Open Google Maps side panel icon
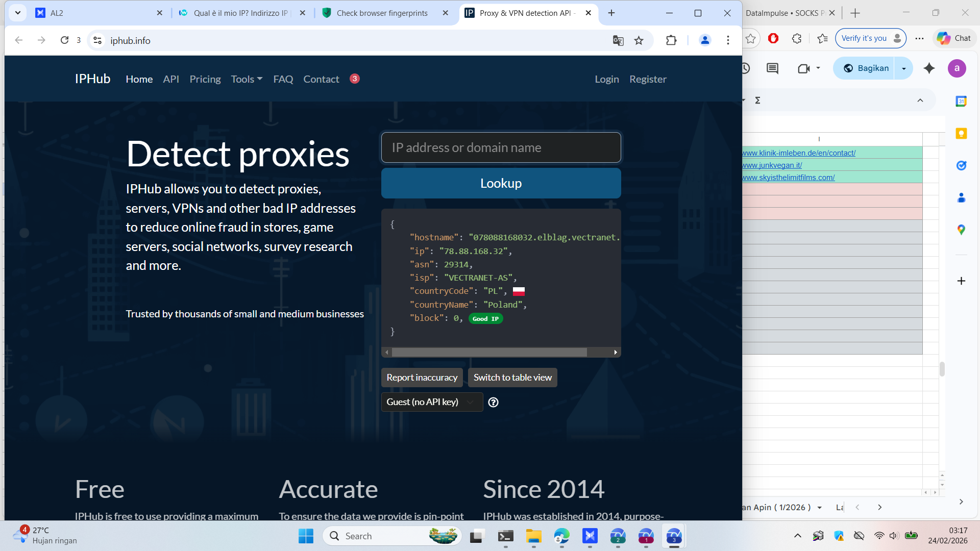 point(961,230)
